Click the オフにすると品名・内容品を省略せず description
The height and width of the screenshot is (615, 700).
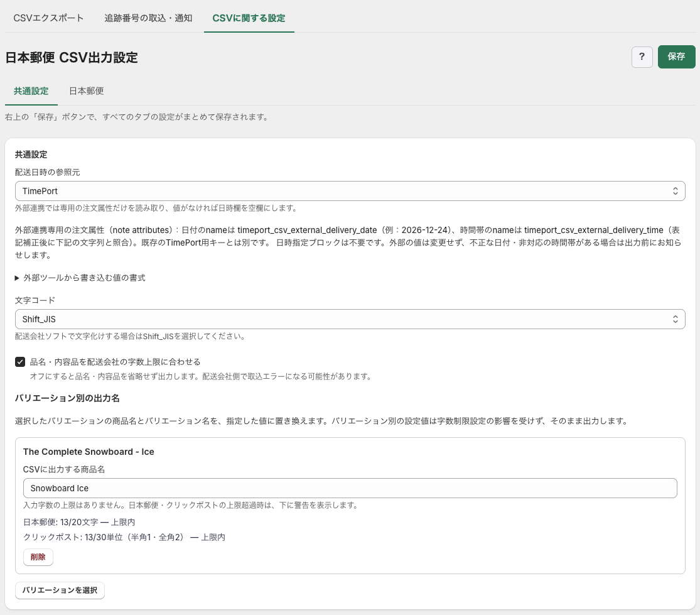(201, 376)
